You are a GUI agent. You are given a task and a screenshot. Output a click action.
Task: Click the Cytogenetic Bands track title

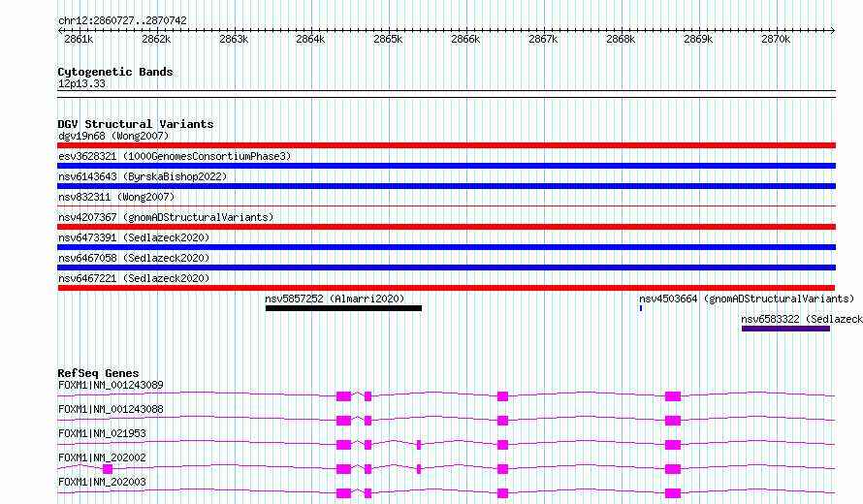click(x=115, y=72)
